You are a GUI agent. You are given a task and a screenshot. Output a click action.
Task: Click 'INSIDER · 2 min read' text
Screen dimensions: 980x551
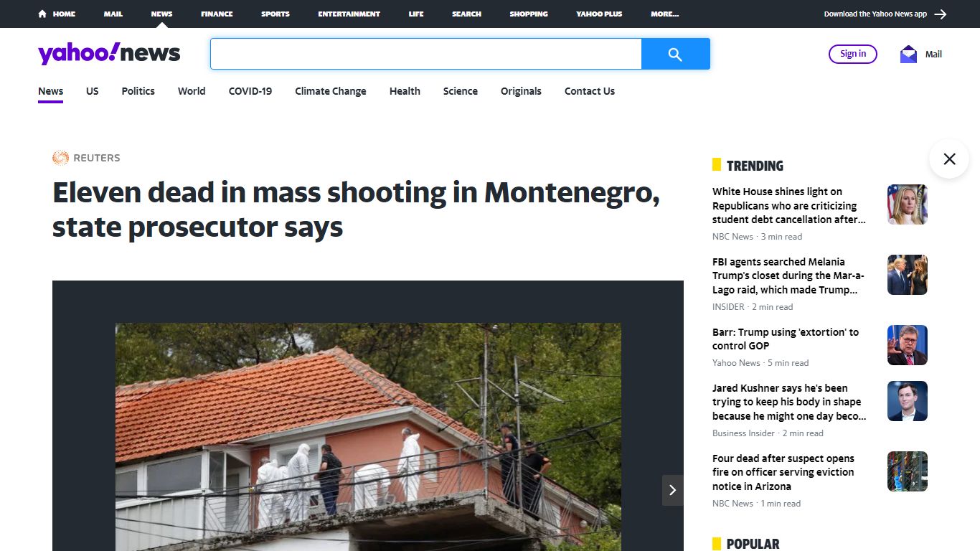tap(753, 307)
